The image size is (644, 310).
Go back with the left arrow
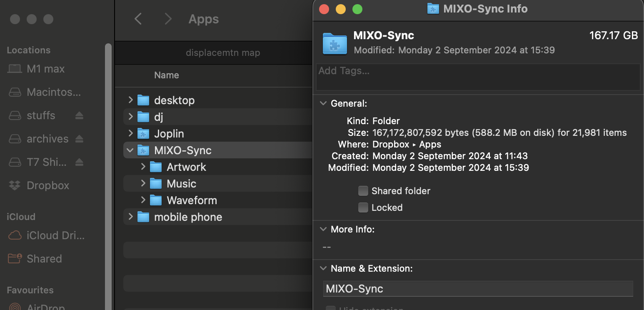click(x=138, y=19)
